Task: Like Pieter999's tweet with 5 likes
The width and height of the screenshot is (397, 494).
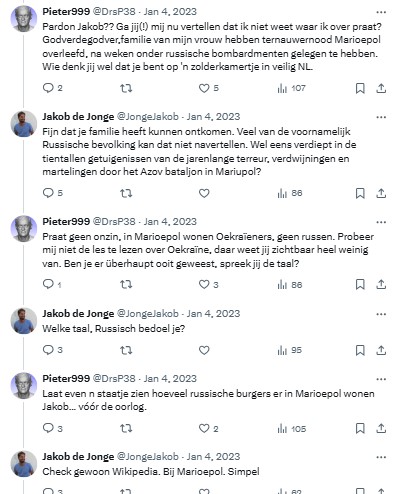Action: [x=209, y=88]
